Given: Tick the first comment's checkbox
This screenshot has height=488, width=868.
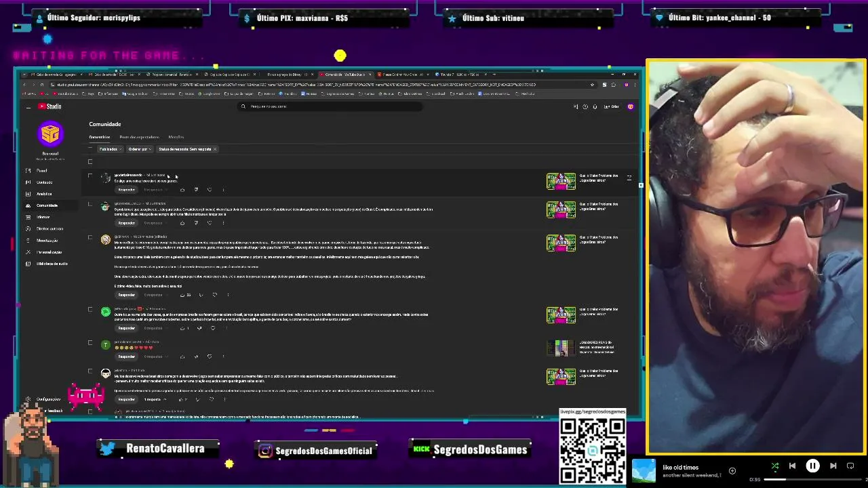Looking at the screenshot, I should point(90,176).
